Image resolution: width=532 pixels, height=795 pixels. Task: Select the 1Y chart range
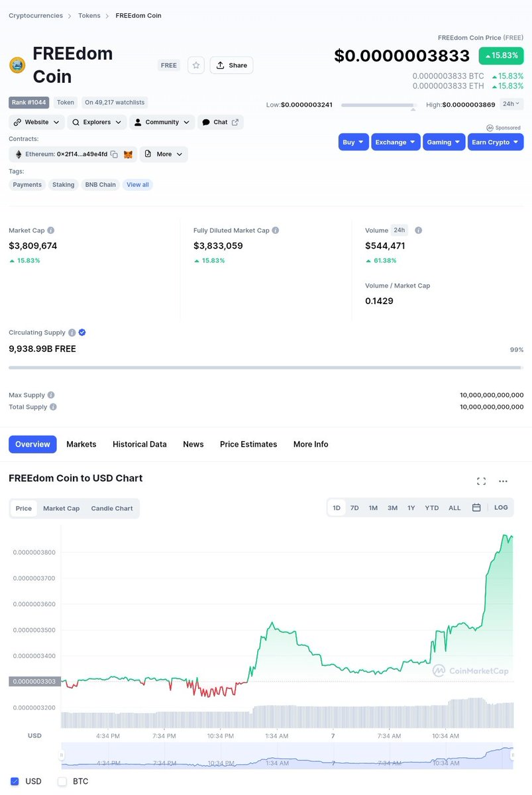click(x=411, y=507)
